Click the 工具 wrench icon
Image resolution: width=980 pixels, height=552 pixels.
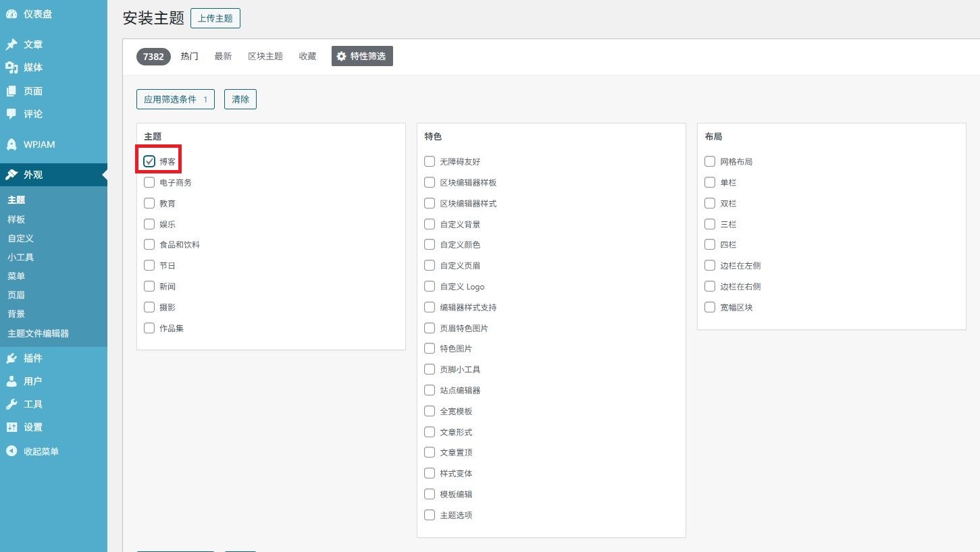coord(11,404)
